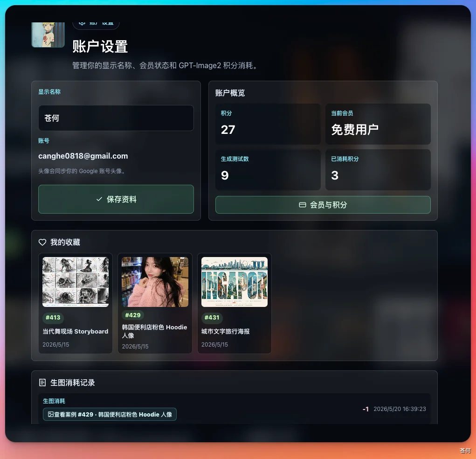Image resolution: width=476 pixels, height=459 pixels.
Task: Click the 我的收藏 section title
Action: click(x=65, y=242)
